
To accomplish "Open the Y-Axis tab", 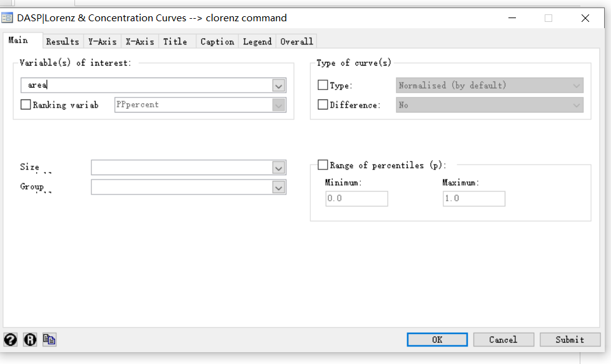I will coord(102,41).
